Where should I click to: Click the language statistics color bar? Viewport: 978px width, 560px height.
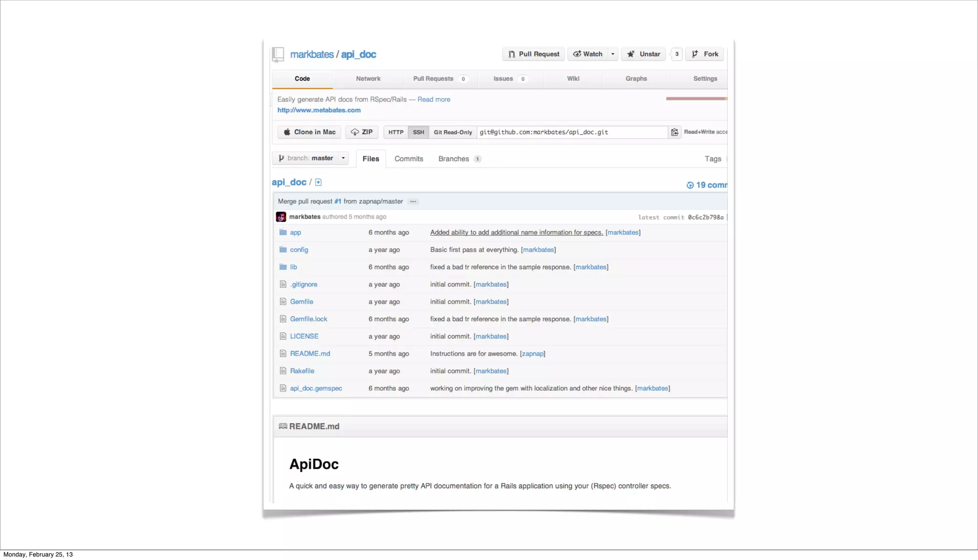coord(696,99)
